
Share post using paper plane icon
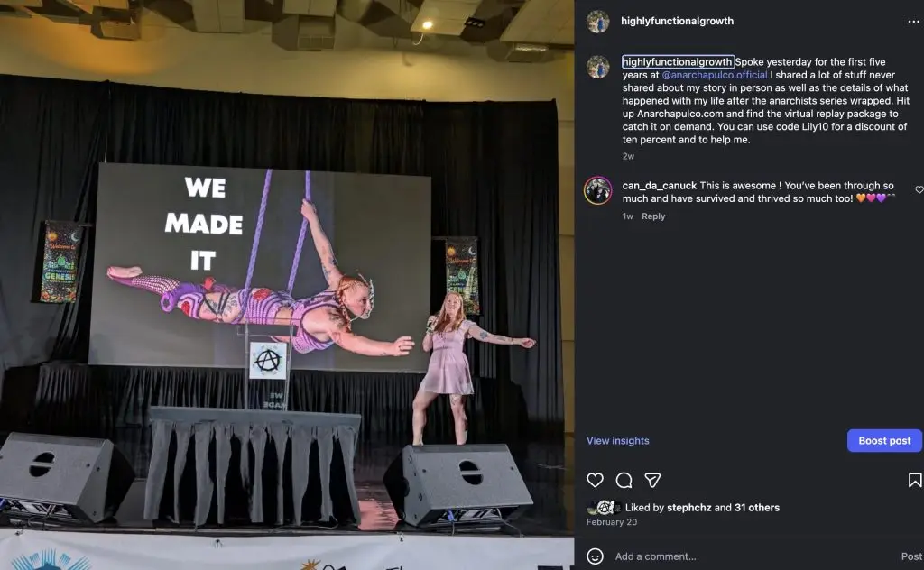tap(652, 480)
